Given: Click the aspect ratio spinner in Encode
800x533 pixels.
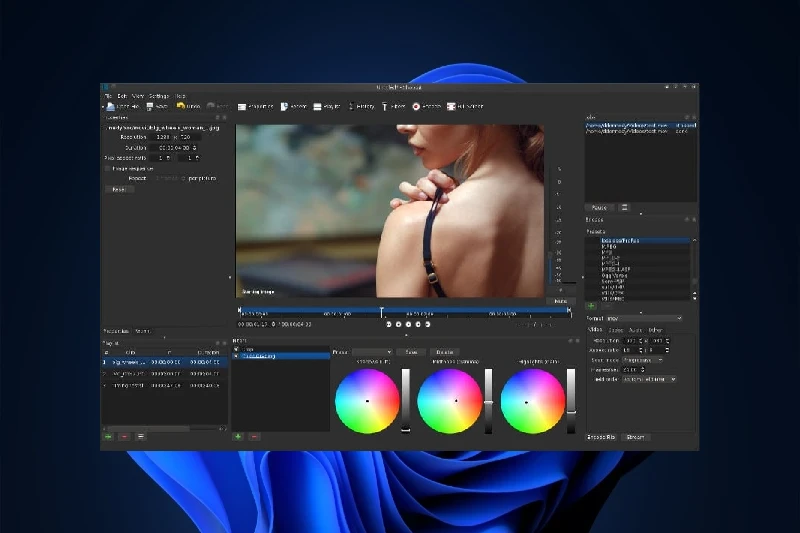Looking at the screenshot, I should point(633,350).
